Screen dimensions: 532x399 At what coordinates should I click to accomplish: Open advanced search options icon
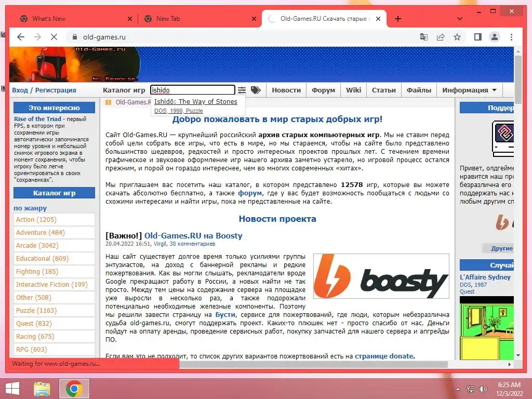click(242, 90)
